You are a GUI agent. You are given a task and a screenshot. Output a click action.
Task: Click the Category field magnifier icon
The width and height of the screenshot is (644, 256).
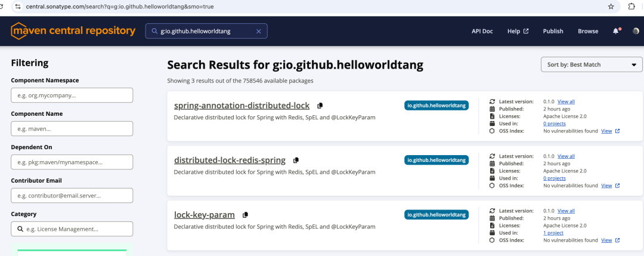20,229
